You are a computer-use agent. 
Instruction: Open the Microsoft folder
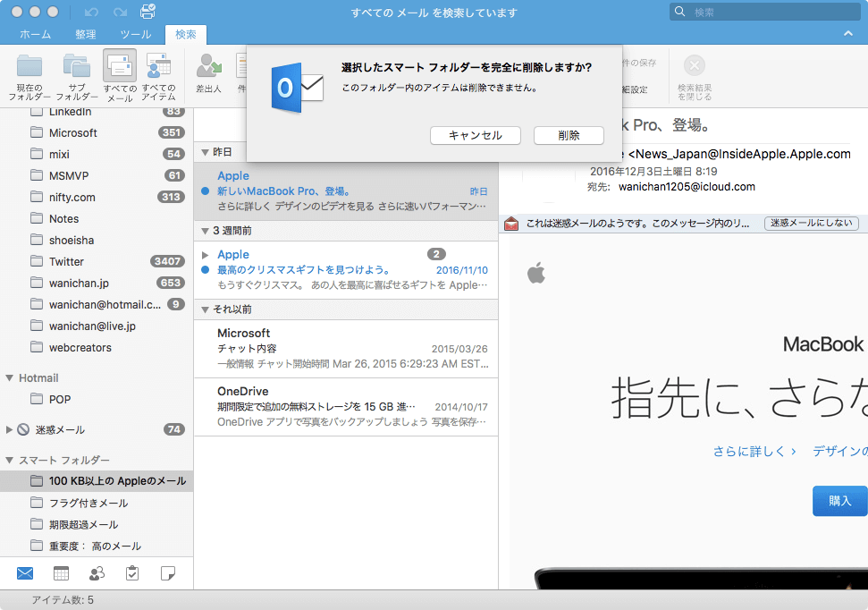(97, 133)
